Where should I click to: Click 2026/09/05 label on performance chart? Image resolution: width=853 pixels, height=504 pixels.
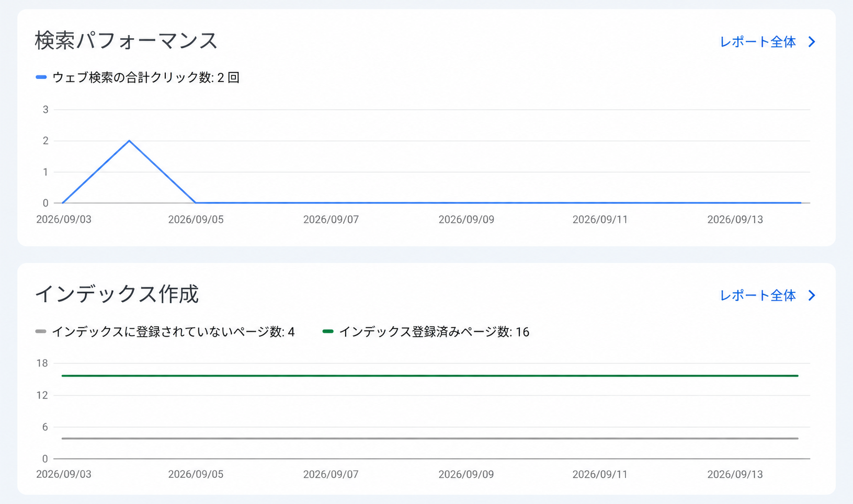point(196,220)
